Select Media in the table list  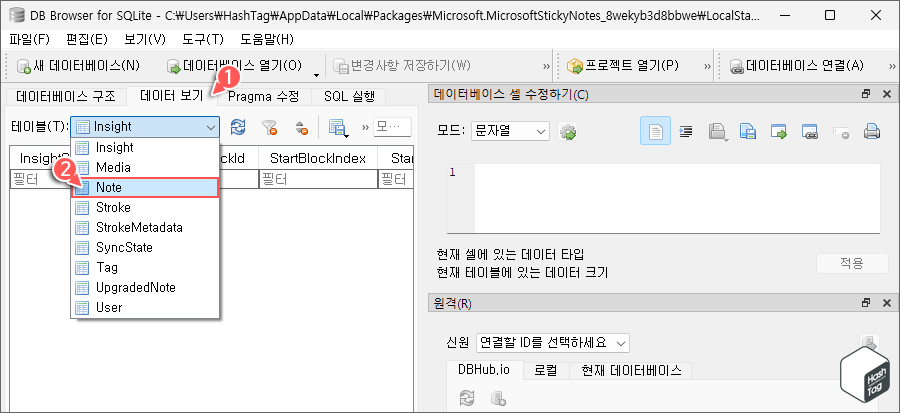click(x=145, y=167)
